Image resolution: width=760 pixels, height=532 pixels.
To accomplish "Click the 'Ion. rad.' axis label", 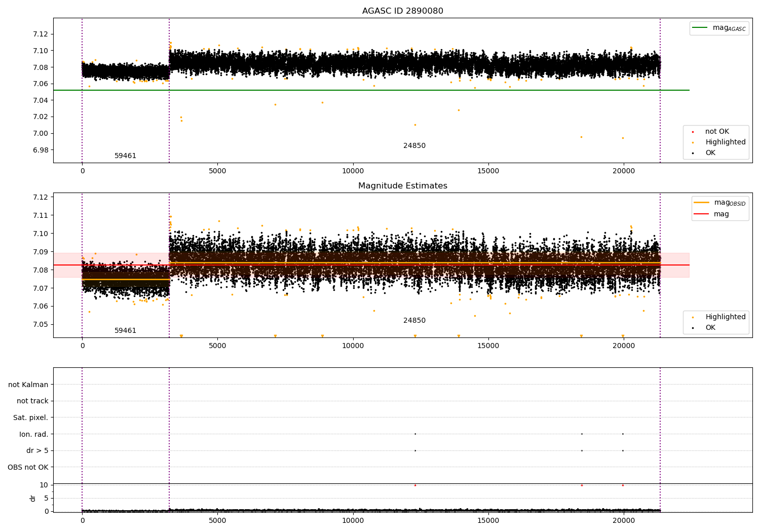I will point(34,434).
